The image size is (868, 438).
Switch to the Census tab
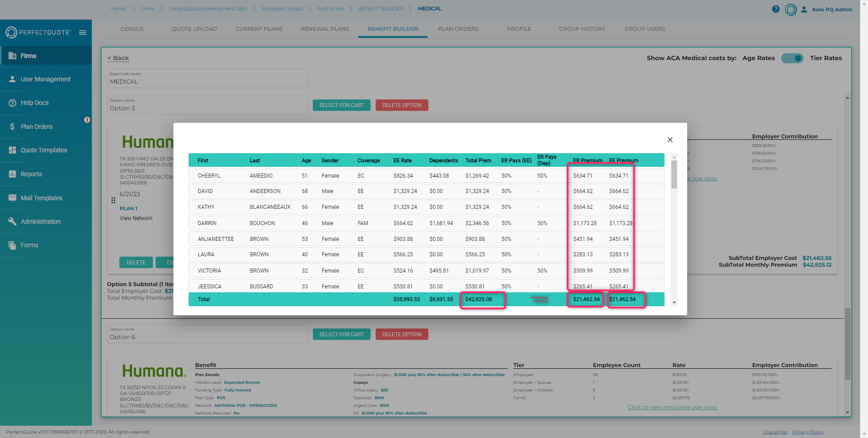pos(132,29)
